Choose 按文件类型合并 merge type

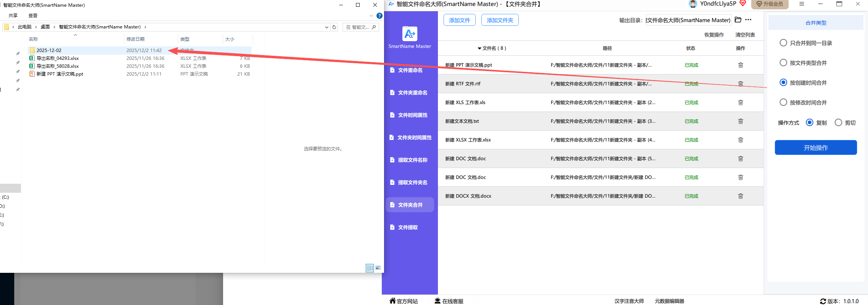pos(783,63)
